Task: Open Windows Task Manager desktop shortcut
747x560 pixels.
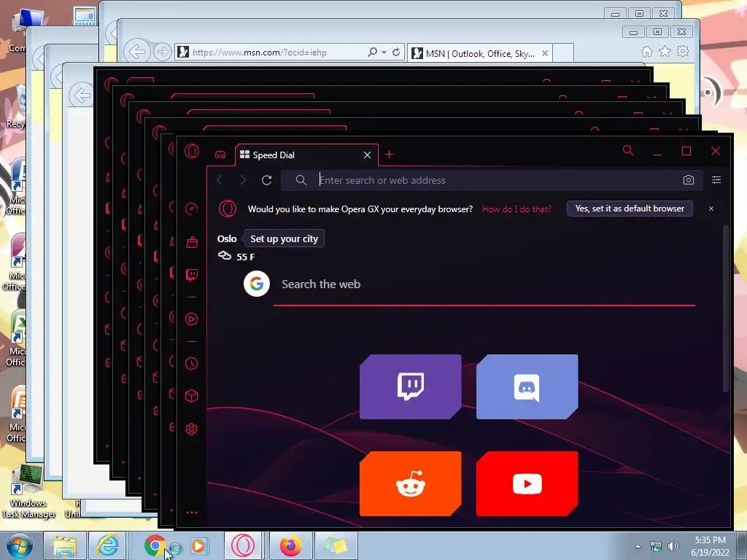Action: pyautogui.click(x=28, y=492)
